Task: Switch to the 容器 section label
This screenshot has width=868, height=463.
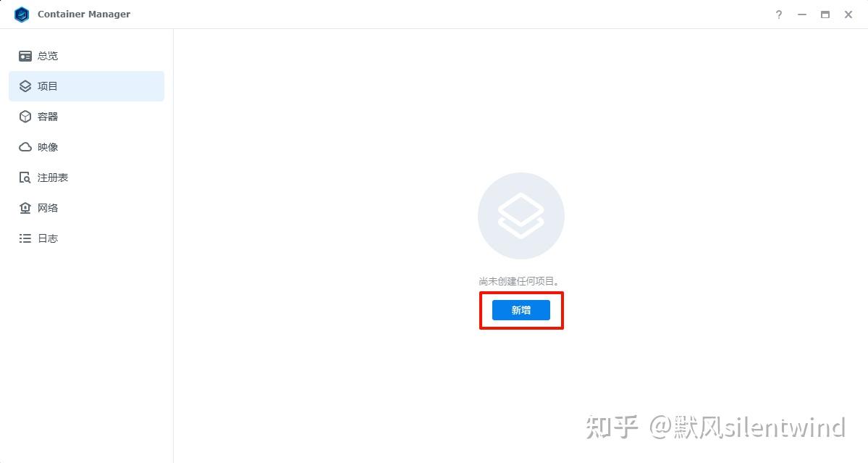Action: click(x=48, y=117)
